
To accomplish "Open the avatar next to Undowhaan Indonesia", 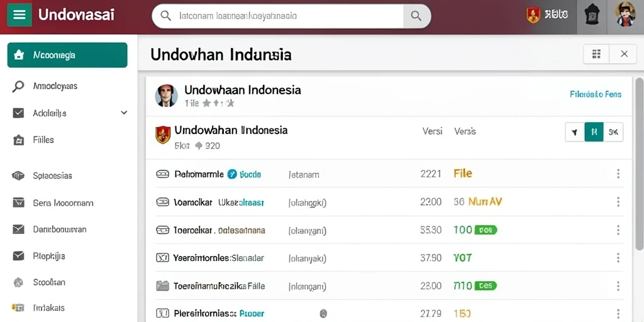I will point(166,96).
